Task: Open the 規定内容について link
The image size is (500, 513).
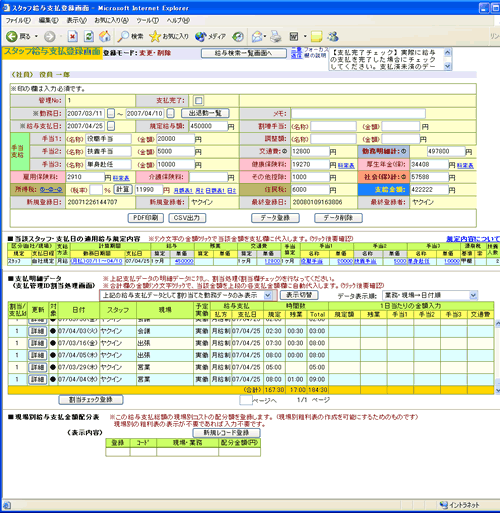Action: point(473,239)
